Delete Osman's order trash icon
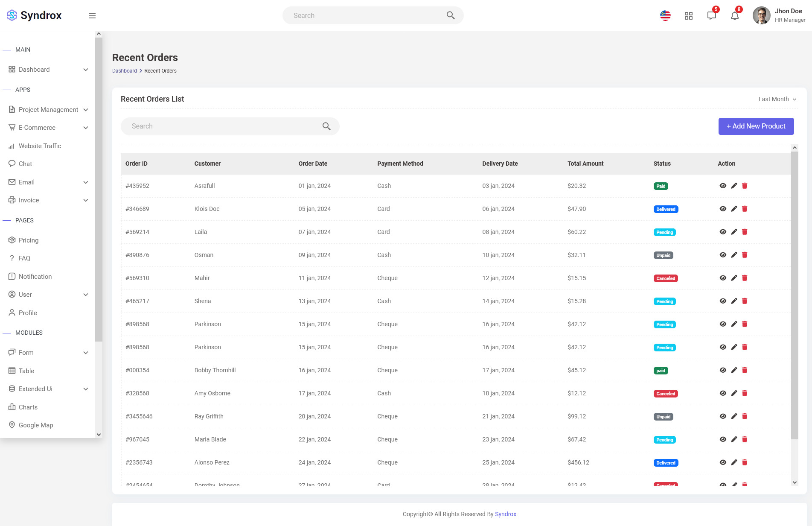This screenshot has height=526, width=812. pos(745,255)
